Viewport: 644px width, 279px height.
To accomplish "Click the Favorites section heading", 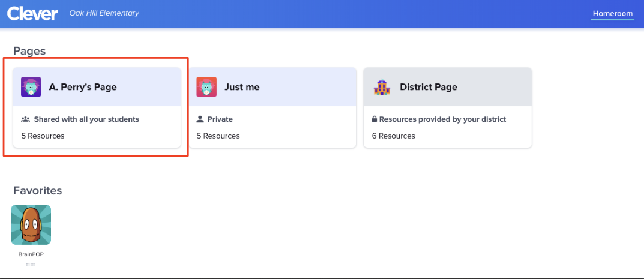I will click(37, 190).
